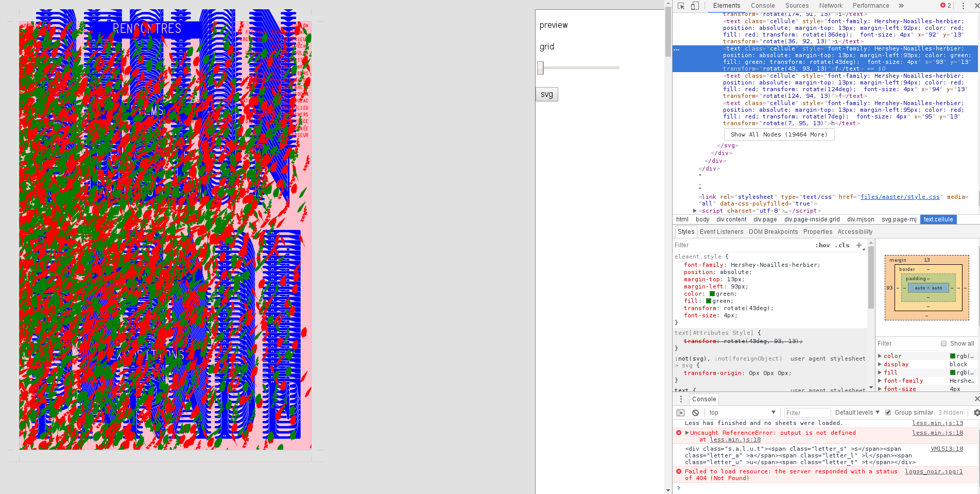Open the Event Listeners tab

(x=721, y=232)
